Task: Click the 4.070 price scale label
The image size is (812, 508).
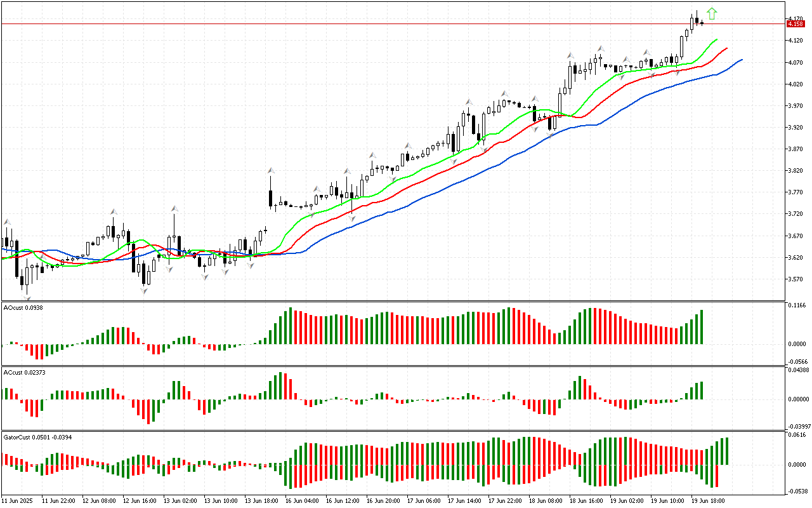Action: coord(795,62)
